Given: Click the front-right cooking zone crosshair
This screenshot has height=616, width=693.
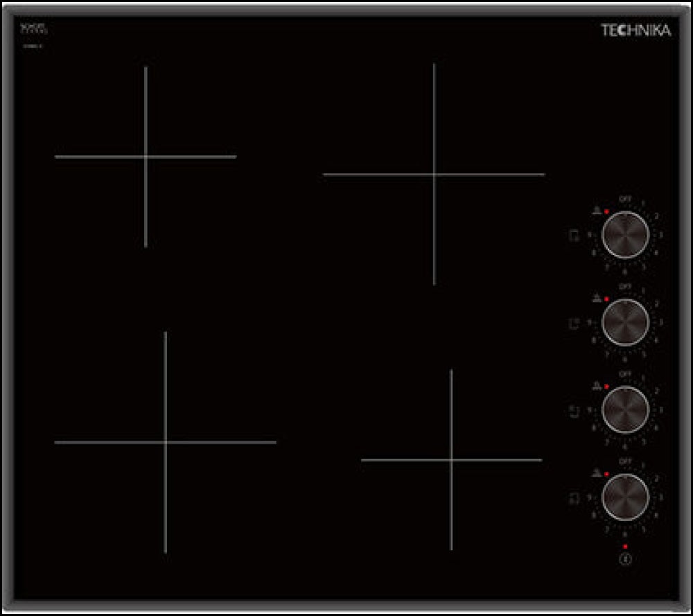Looking at the screenshot, I should (453, 459).
